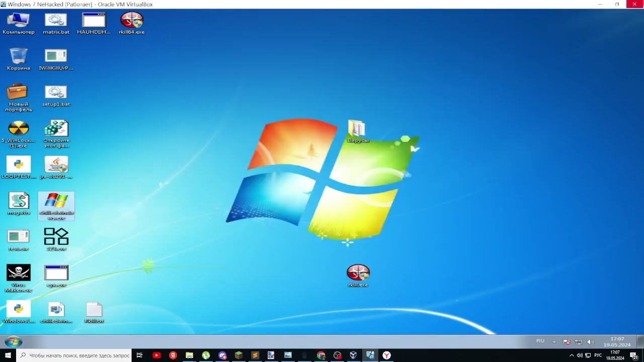644x362 pixels.
Task: Open the host Windows 10 taskbar clock
Action: (615, 355)
